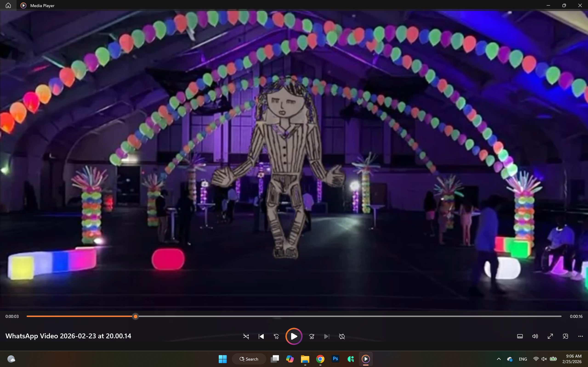Screen dimensions: 588x367
Task: Switch to mini player view
Action: click(565, 336)
